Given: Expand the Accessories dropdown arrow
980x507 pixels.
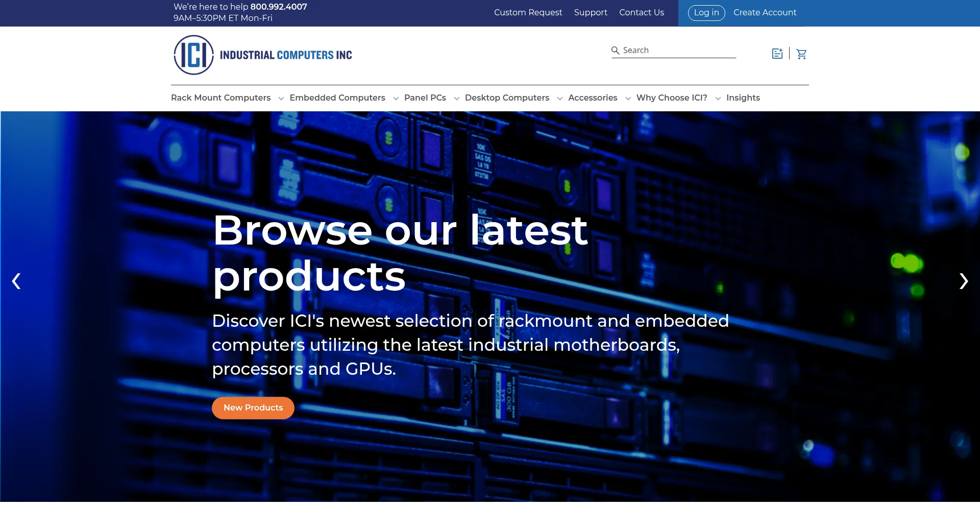Looking at the screenshot, I should [x=628, y=99].
